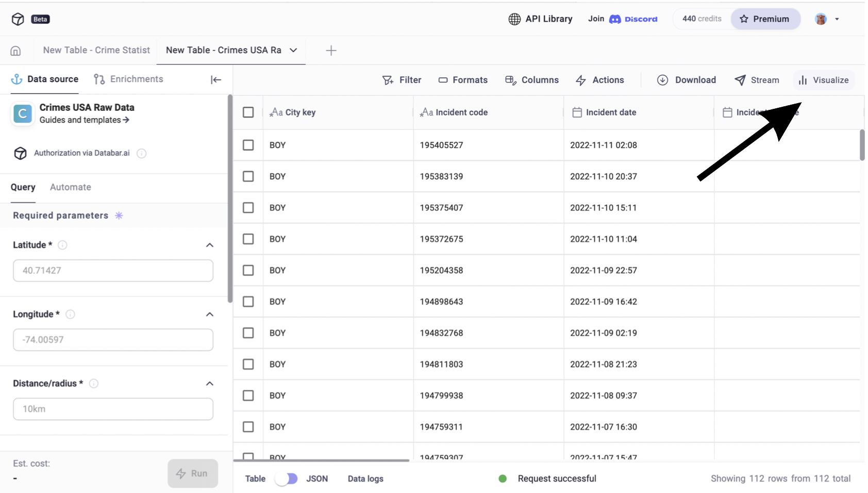Click the table vertical scrollbar thumb
868x493 pixels.
coord(862,145)
